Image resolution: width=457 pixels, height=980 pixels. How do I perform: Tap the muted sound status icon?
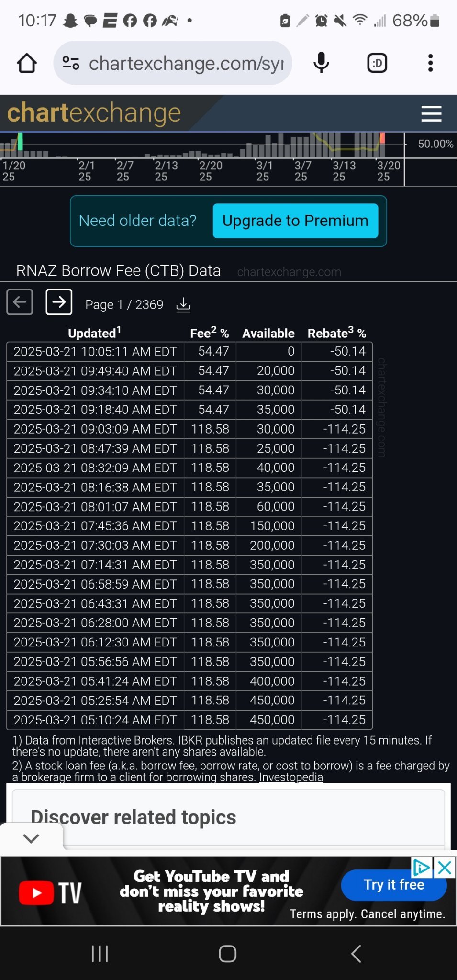[x=340, y=21]
